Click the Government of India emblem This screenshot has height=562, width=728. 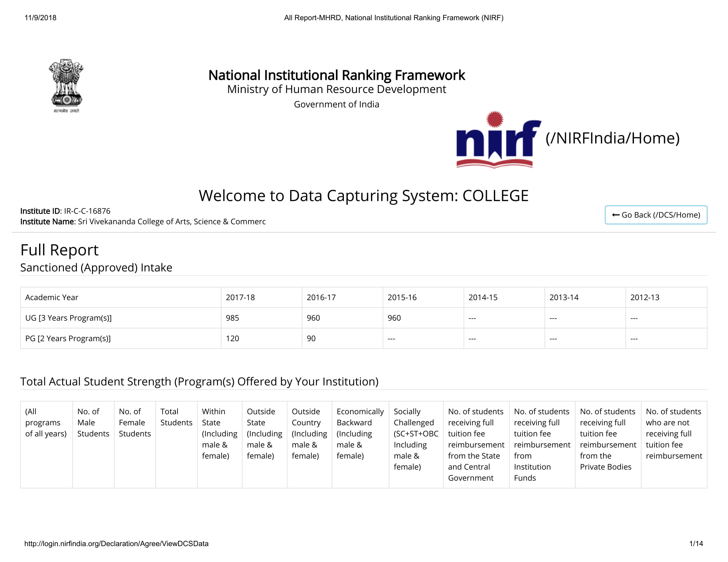[x=66, y=86]
